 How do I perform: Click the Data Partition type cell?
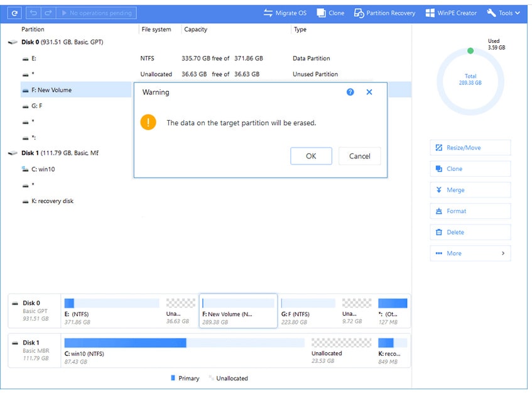(x=311, y=58)
